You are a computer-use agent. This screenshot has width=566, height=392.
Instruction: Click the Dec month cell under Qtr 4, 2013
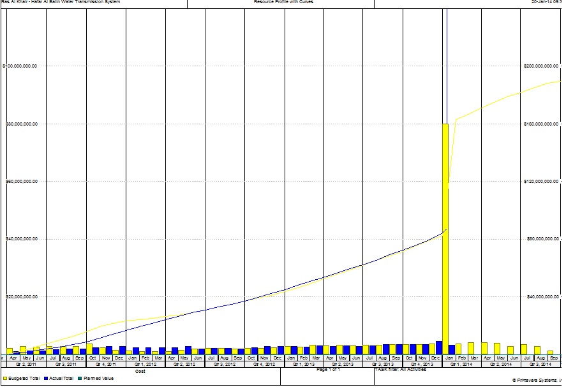point(436,358)
